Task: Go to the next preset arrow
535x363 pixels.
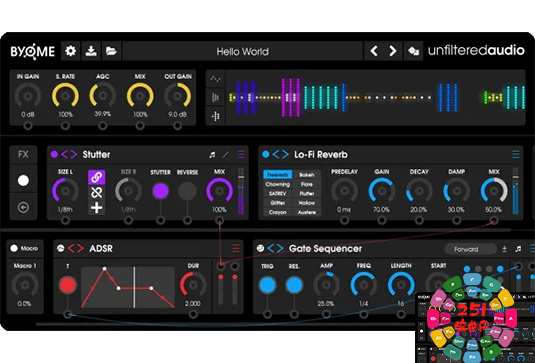Action: click(393, 51)
